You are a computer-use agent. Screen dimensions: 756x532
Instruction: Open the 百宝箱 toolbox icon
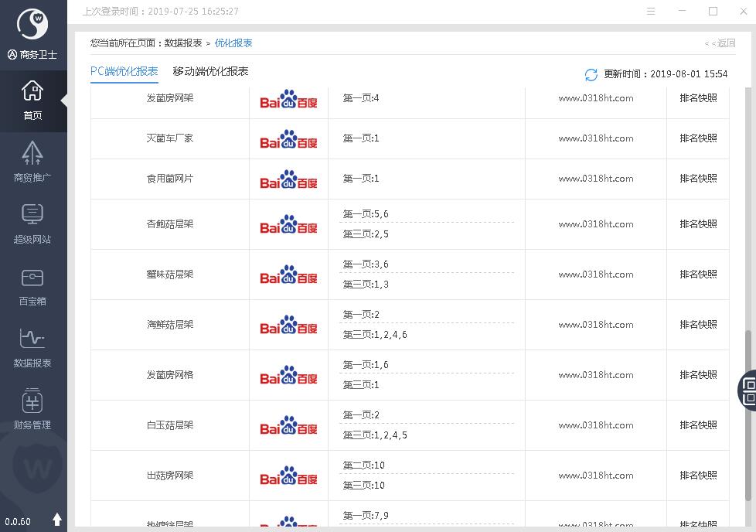pos(32,285)
